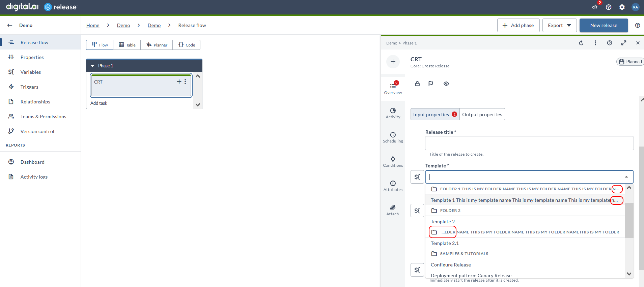Click the New release button
The width and height of the screenshot is (644, 287).
(604, 25)
